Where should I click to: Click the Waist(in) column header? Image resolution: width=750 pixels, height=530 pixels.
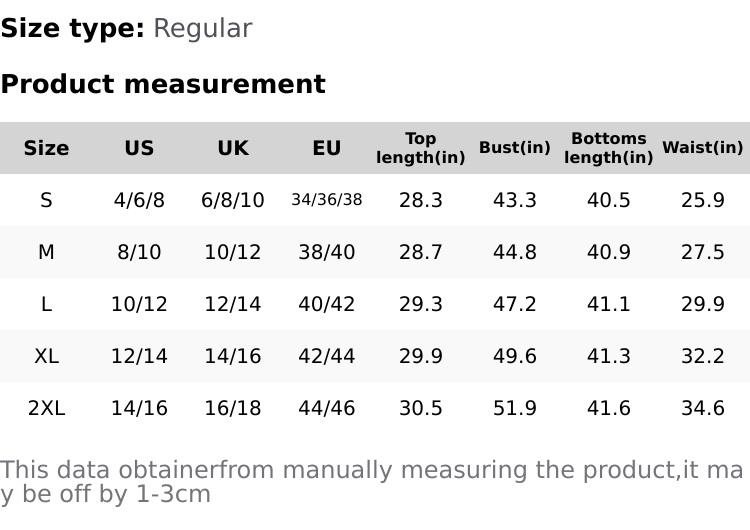(x=703, y=148)
